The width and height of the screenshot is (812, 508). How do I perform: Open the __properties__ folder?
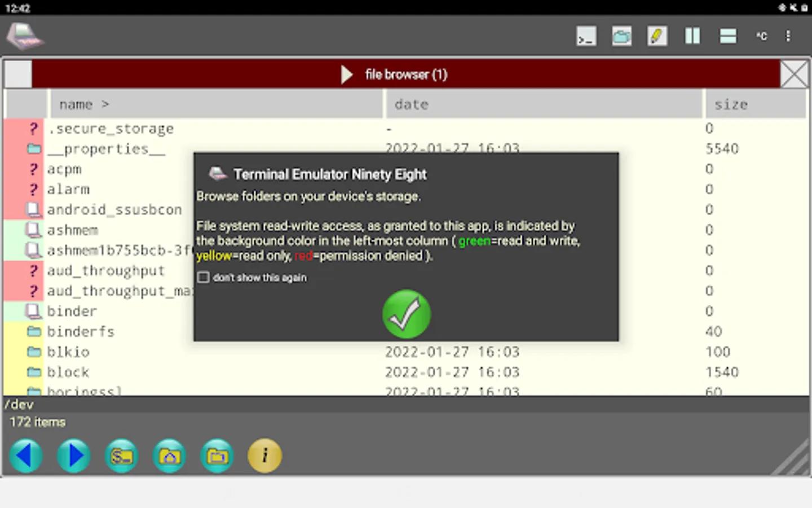pos(106,149)
